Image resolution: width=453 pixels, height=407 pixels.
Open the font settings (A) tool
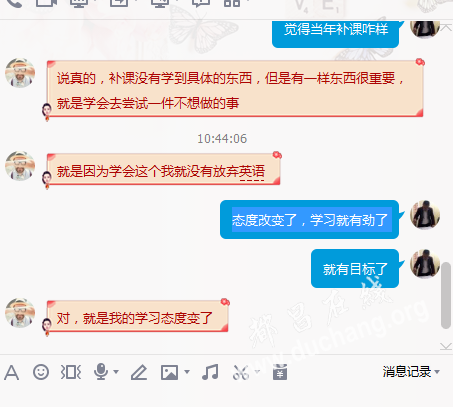point(12,372)
